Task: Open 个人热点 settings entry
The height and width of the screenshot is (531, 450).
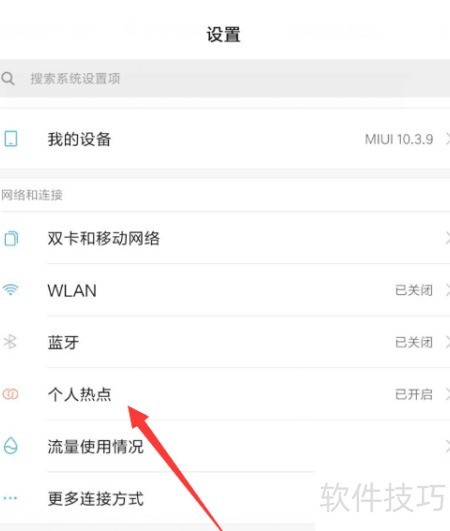Action: pos(225,394)
